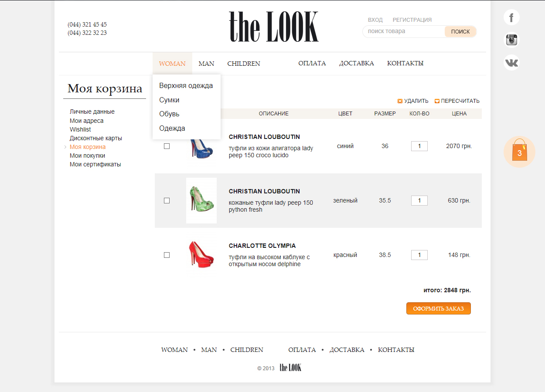The height and width of the screenshot is (392, 545).
Task: Open the orange Моя корзина sidebar link
Action: point(88,147)
